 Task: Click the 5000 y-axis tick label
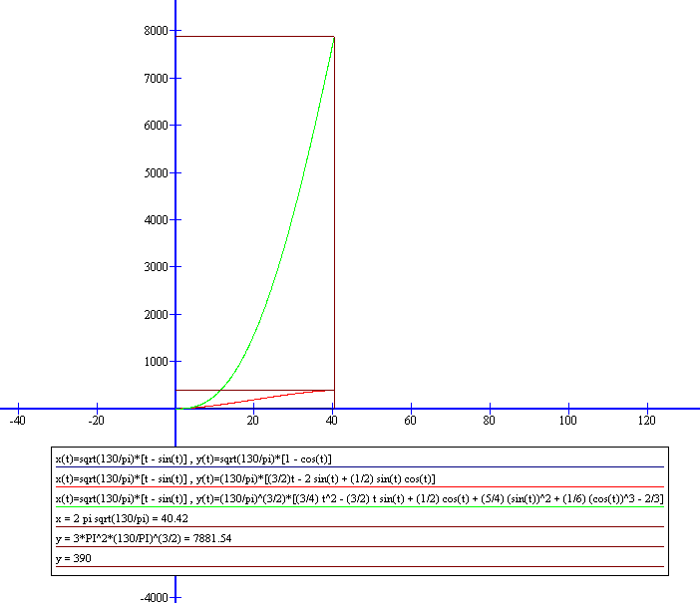[x=156, y=173]
